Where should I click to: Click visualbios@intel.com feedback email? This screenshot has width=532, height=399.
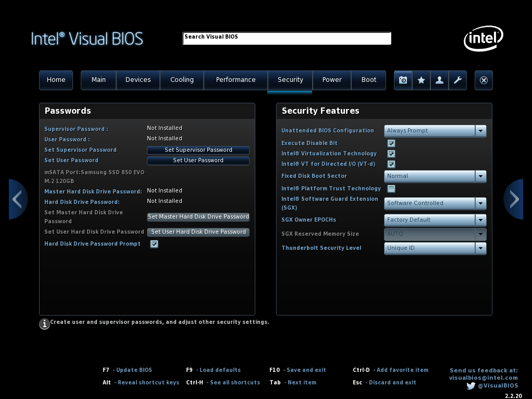[484, 378]
